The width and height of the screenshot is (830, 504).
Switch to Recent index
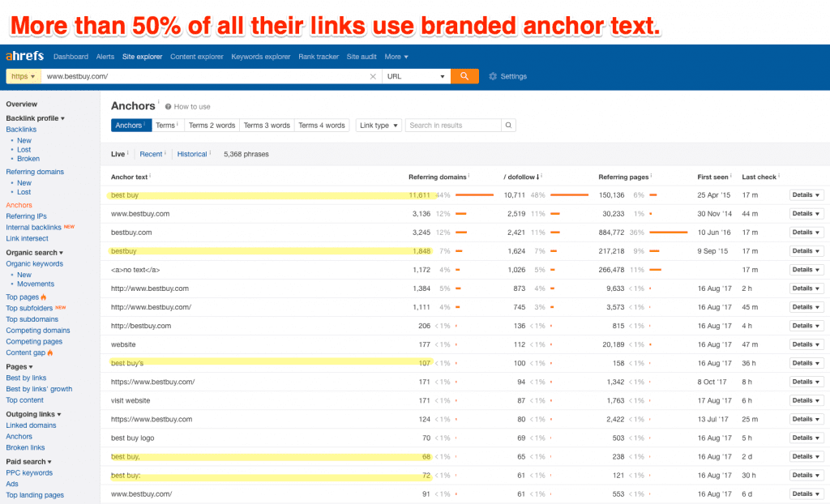tap(151, 154)
